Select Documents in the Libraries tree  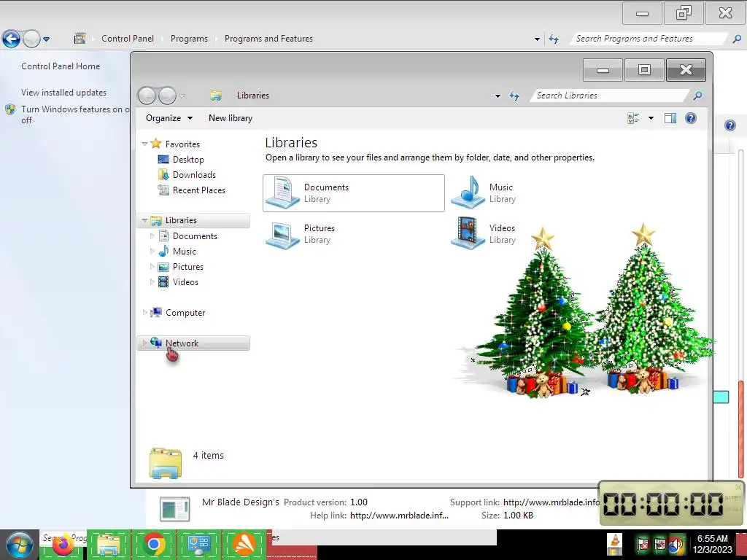tap(195, 236)
